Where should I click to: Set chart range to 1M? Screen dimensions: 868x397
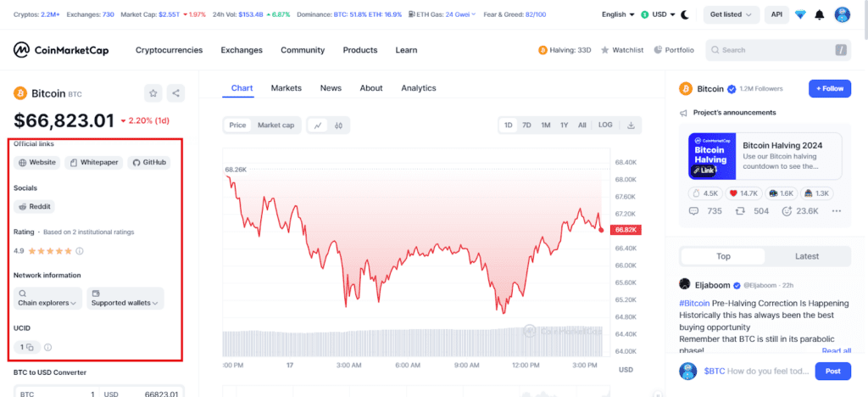(546, 126)
